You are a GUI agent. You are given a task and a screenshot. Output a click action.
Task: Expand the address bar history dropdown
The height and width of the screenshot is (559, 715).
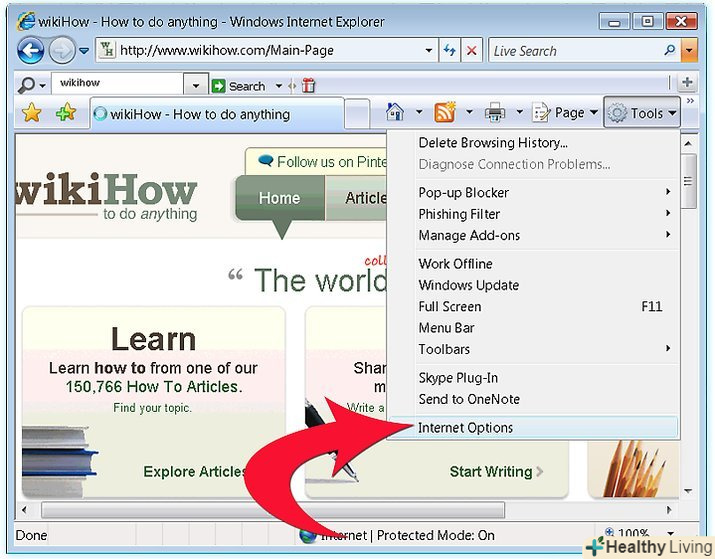coord(428,51)
